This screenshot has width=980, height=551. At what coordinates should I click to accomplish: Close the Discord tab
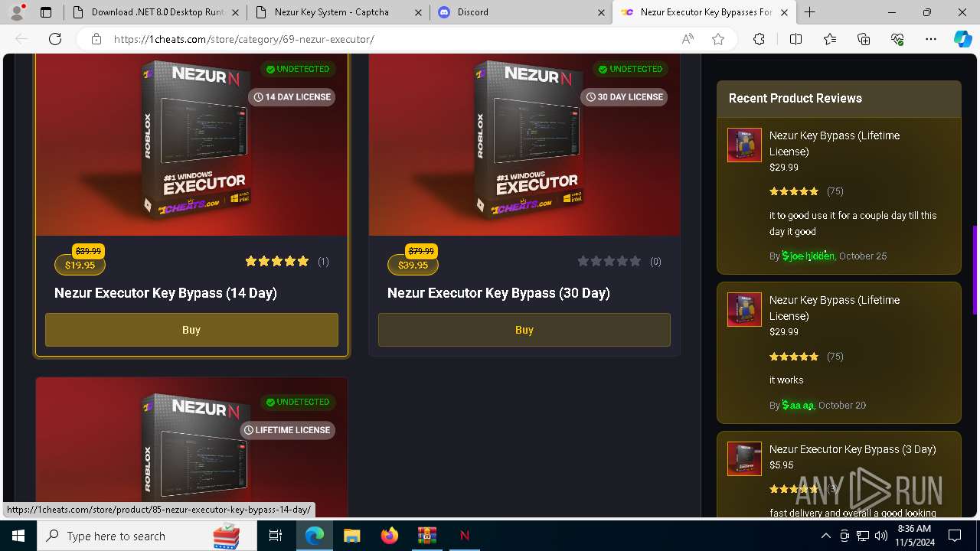(x=601, y=12)
